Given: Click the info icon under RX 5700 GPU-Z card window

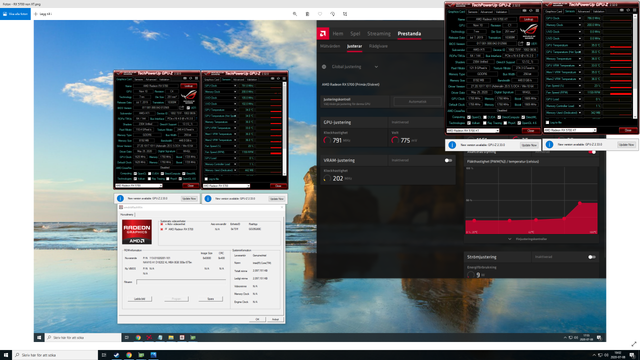Looking at the screenshot, I should point(120,198).
